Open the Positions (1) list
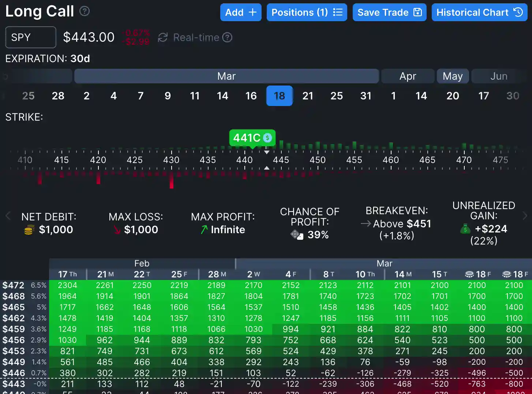Image resolution: width=532 pixels, height=394 pixels. click(307, 12)
